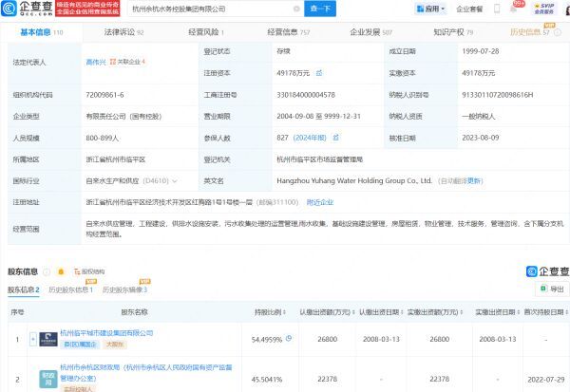Screen dimensions: 570x392
Task: Switch to 知识产权 tab
Action: [x=453, y=32]
